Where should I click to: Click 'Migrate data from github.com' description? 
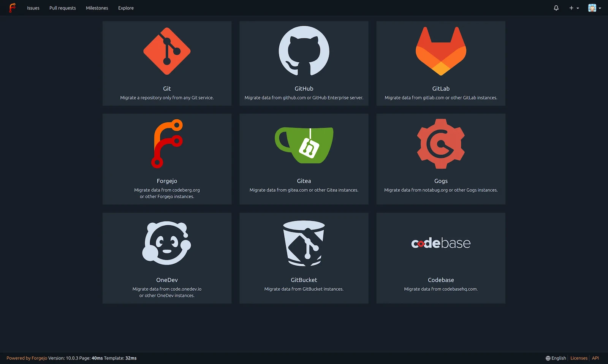304,98
